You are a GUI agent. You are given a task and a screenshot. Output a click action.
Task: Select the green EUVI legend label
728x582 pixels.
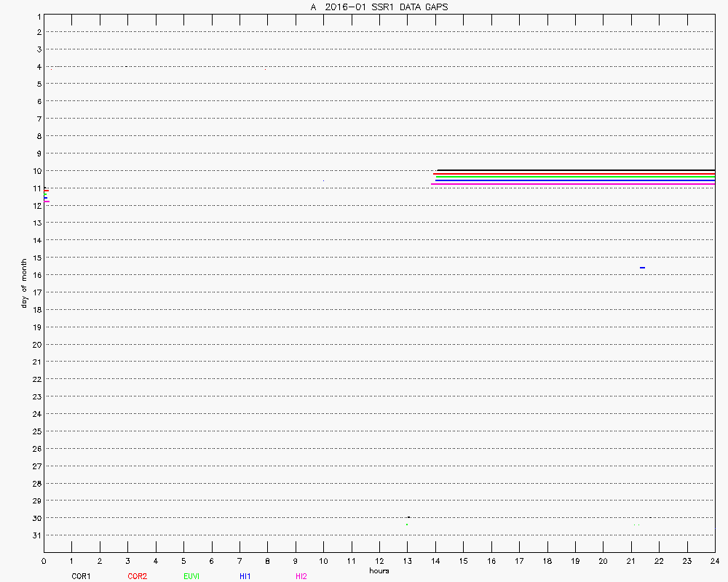coord(191,576)
